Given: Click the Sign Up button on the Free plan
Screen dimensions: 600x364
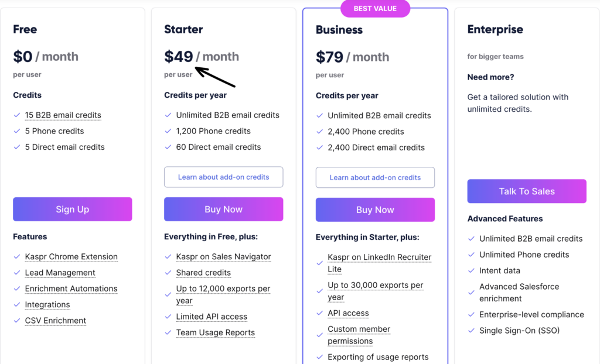Looking at the screenshot, I should (x=72, y=209).
